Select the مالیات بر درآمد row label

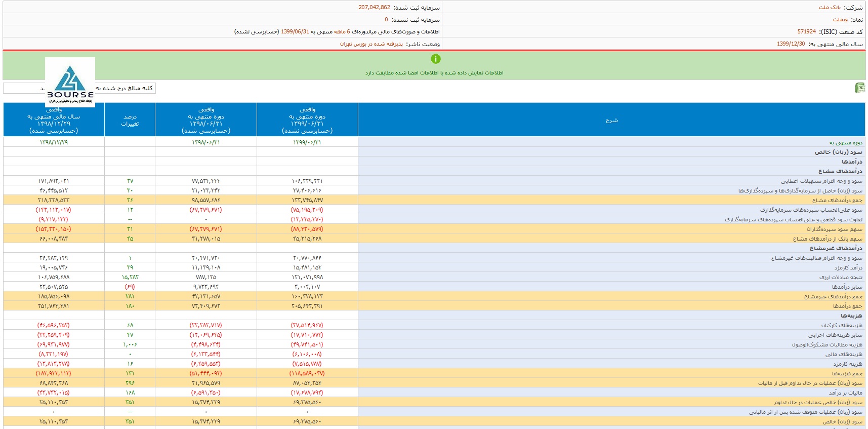(845, 393)
